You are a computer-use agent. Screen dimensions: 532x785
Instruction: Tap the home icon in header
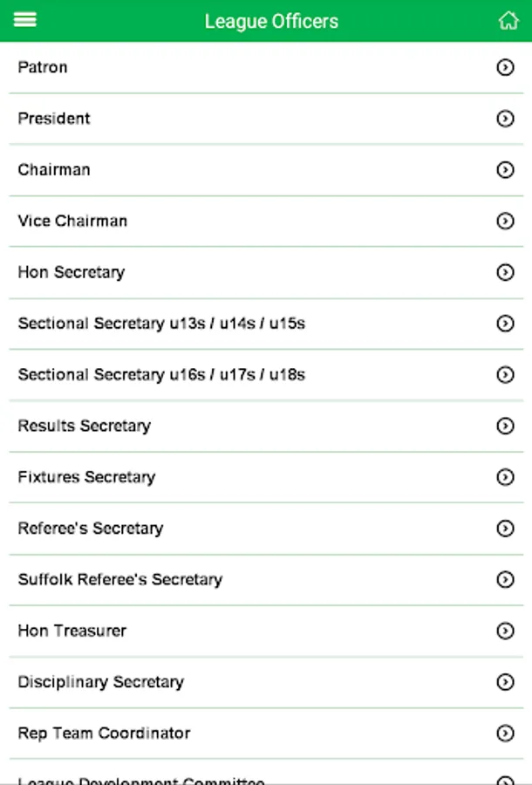coord(508,21)
